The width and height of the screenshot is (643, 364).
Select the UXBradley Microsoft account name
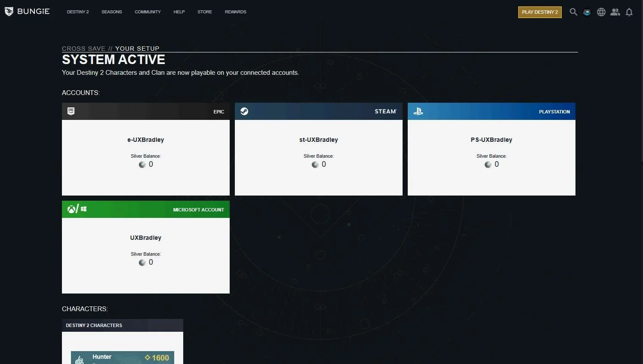coord(146,238)
